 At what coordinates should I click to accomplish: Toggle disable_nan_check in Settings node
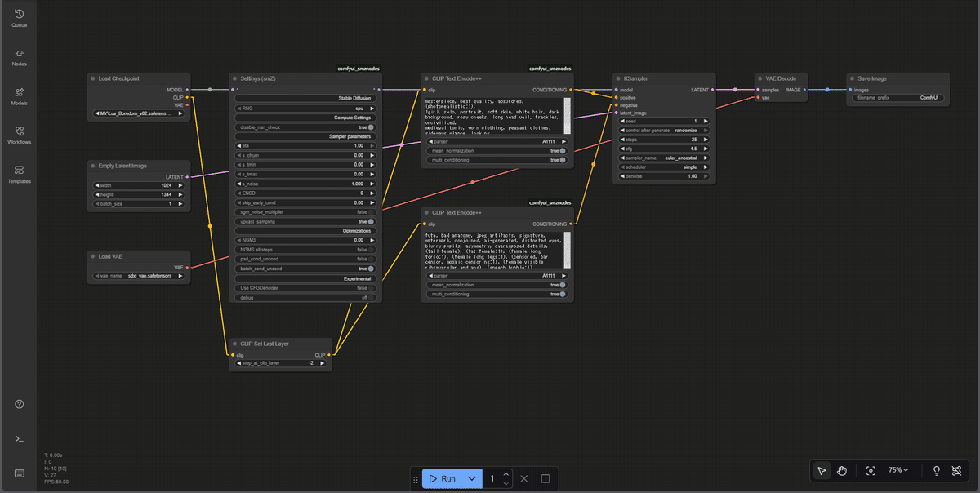pyautogui.click(x=372, y=129)
